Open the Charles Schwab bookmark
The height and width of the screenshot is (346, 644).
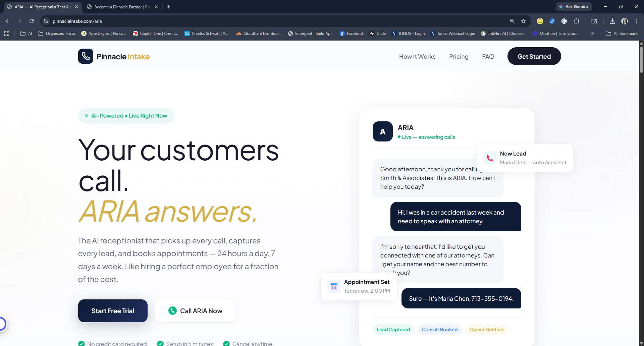click(207, 34)
